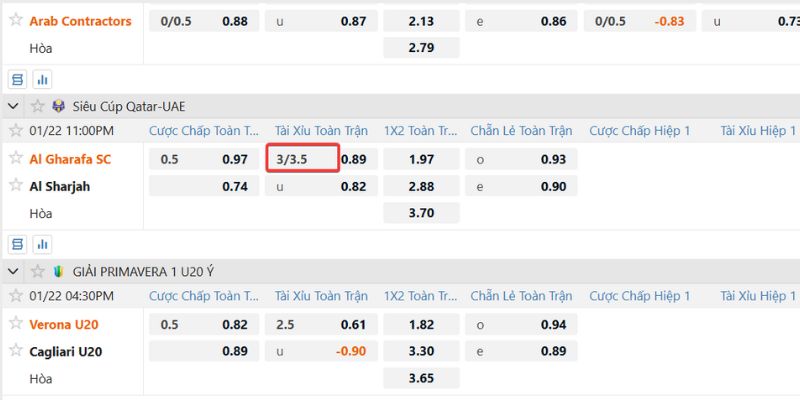Viewport: 800px width, 400px height.
Task: Open bet list icon below Al Gharafa match
Action: tap(17, 243)
